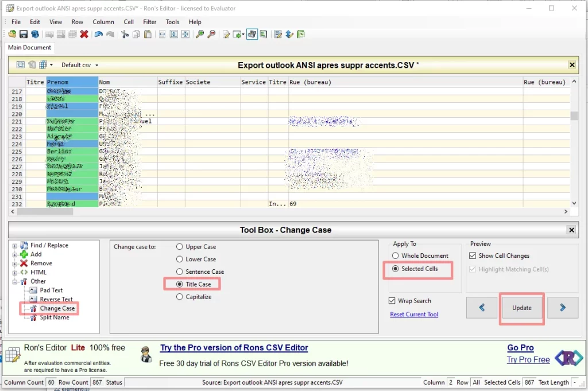Click the green panel icon beside toolbox
588x391 pixels.
[x=264, y=34]
